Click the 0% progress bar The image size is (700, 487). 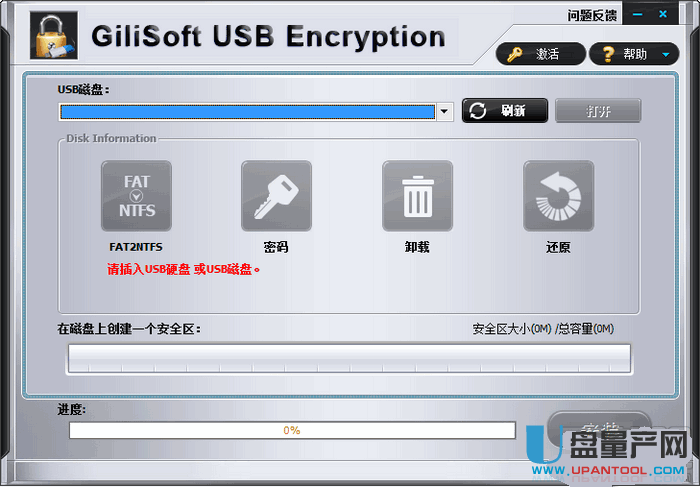pos(292,430)
